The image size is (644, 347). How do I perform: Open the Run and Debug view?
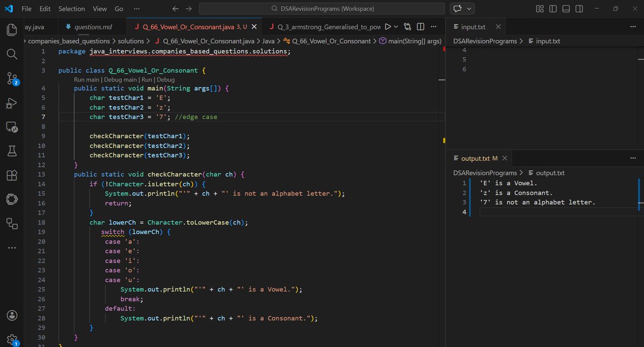click(12, 103)
